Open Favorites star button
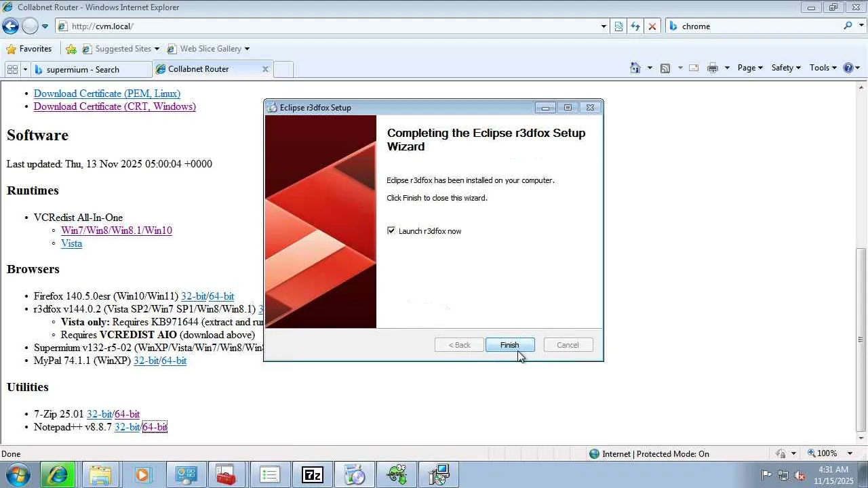The width and height of the screenshot is (868, 488). pyautogui.click(x=11, y=49)
